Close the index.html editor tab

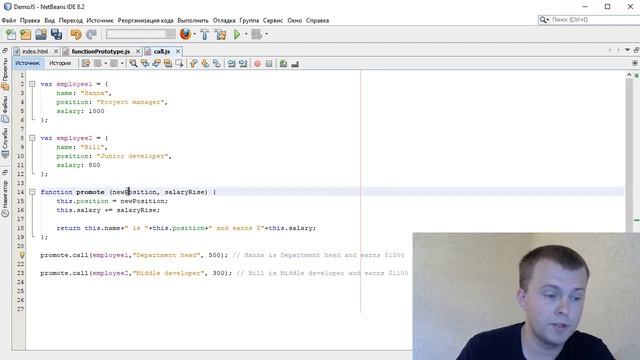point(56,51)
